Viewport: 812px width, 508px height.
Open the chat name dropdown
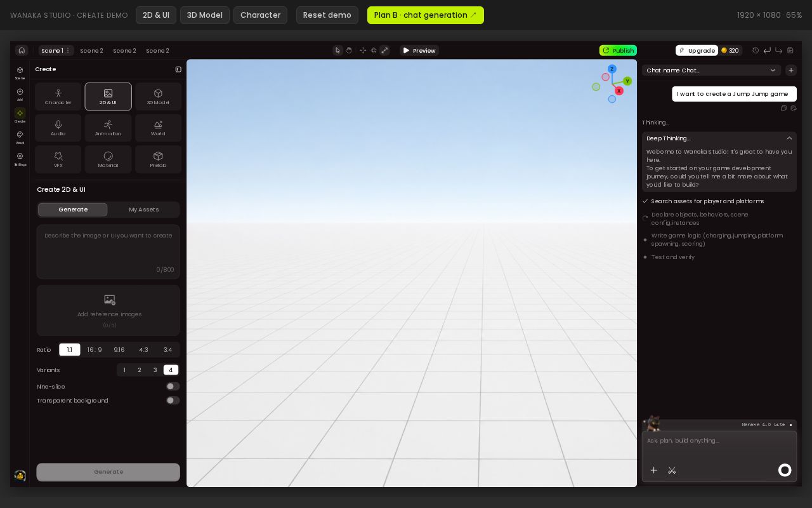pos(711,70)
